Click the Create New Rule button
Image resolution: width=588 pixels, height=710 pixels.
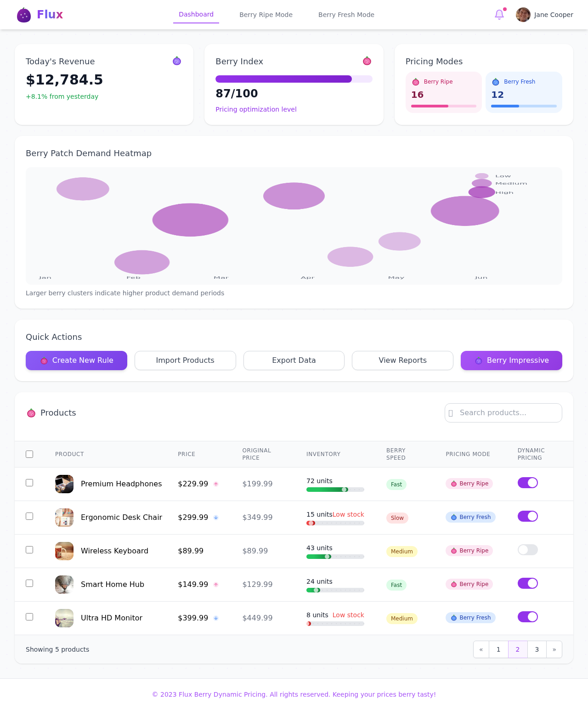[x=76, y=361]
